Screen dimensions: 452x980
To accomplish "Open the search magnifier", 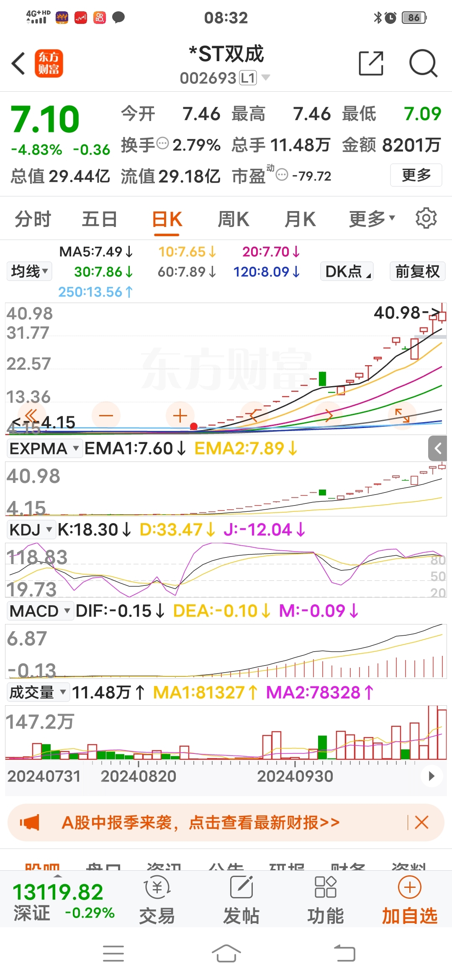I will click(423, 63).
